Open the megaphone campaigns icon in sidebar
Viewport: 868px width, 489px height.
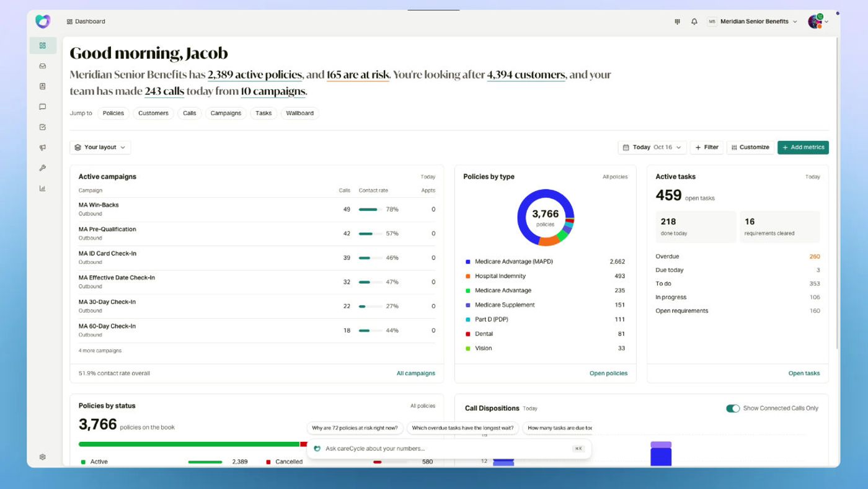coord(43,148)
